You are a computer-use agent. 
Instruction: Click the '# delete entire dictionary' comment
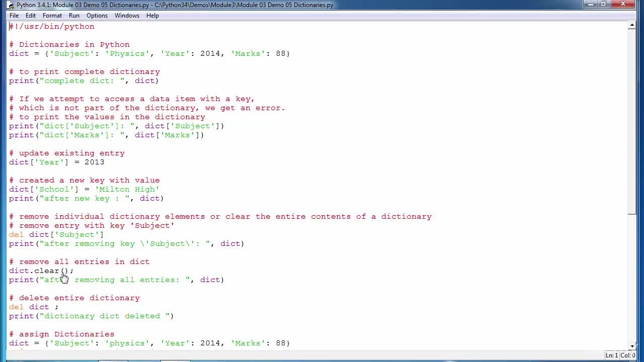[x=74, y=298]
